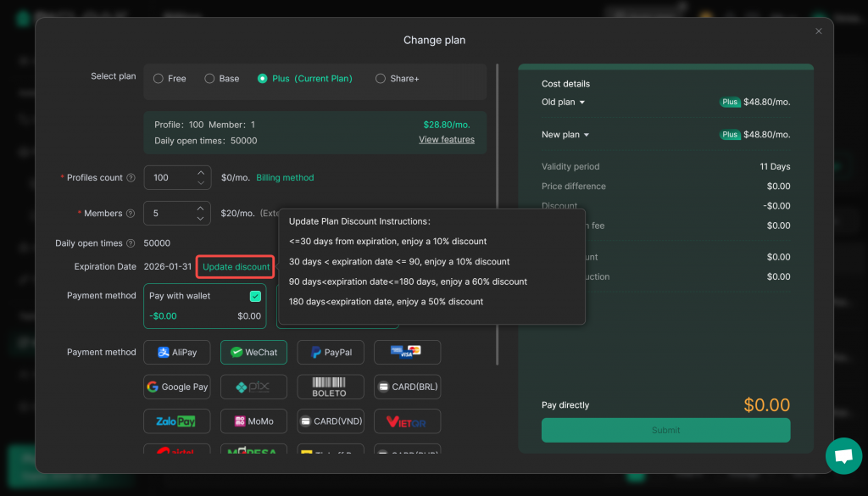Choose ZaloPay payment method
Image resolution: width=868 pixels, height=496 pixels.
(x=177, y=421)
